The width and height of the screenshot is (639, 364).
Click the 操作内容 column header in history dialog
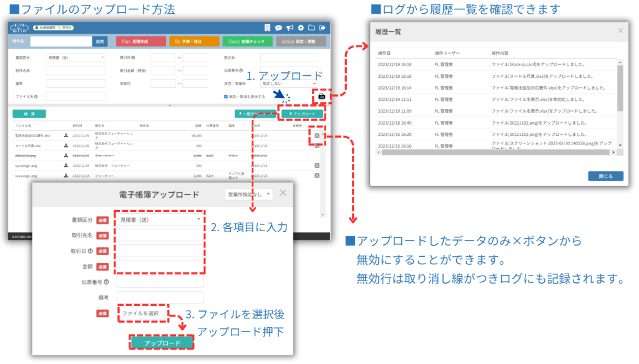click(500, 53)
